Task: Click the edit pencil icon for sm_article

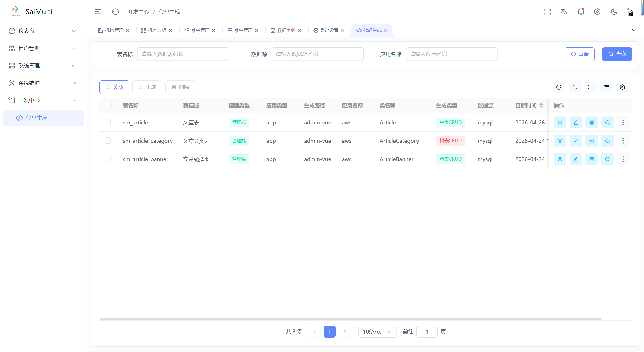Action: click(576, 122)
